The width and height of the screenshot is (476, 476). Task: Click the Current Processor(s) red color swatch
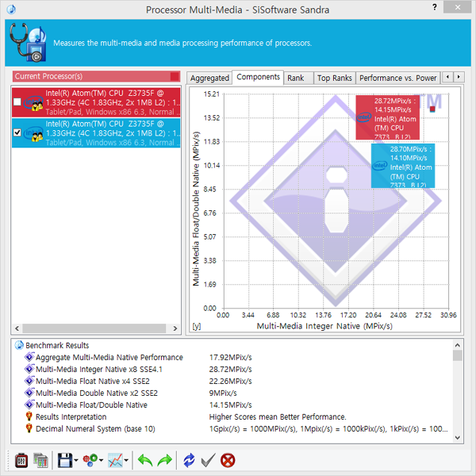[x=175, y=76]
